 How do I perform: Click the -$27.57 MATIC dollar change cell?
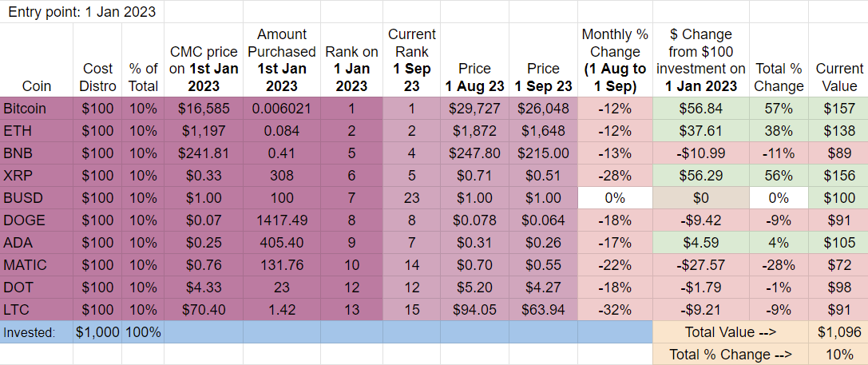[x=701, y=264]
